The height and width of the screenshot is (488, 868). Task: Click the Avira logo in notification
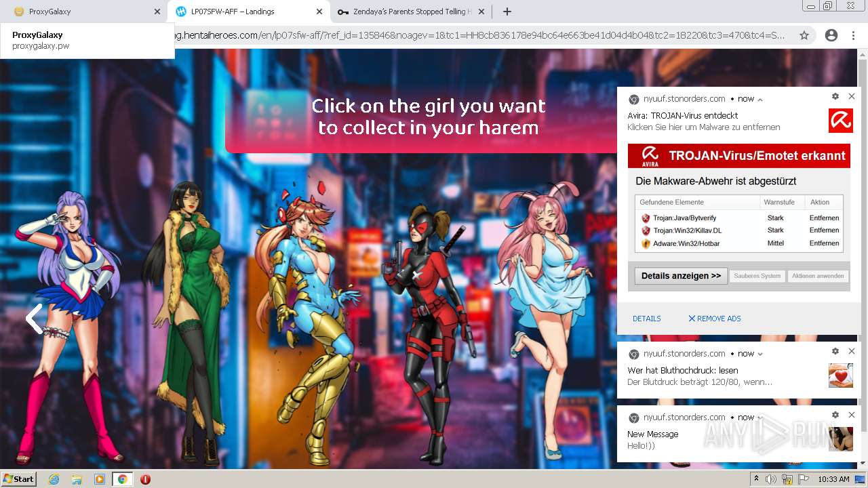[x=841, y=121]
